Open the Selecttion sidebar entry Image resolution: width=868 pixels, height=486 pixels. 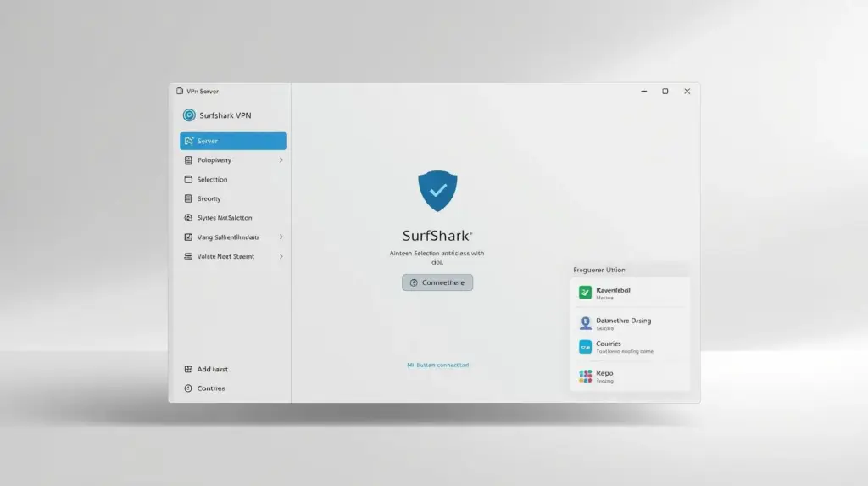pyautogui.click(x=233, y=180)
